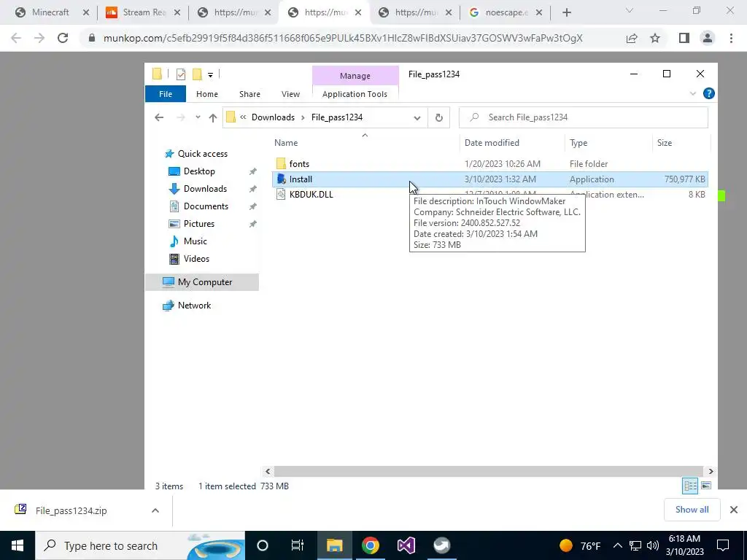Bookmark this page with the star icon
747x560 pixels.
pyautogui.click(x=655, y=39)
